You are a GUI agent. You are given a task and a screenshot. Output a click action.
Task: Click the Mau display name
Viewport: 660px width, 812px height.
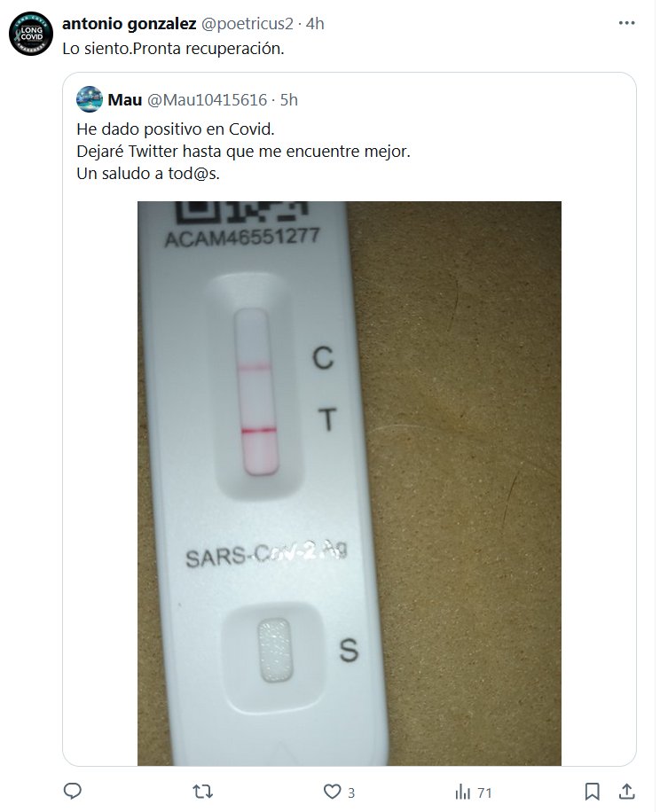click(125, 100)
